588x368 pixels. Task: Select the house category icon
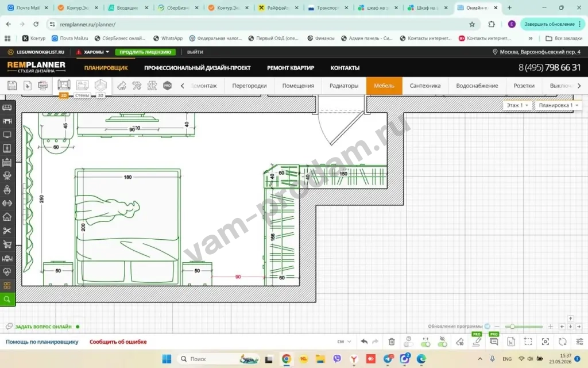7,217
